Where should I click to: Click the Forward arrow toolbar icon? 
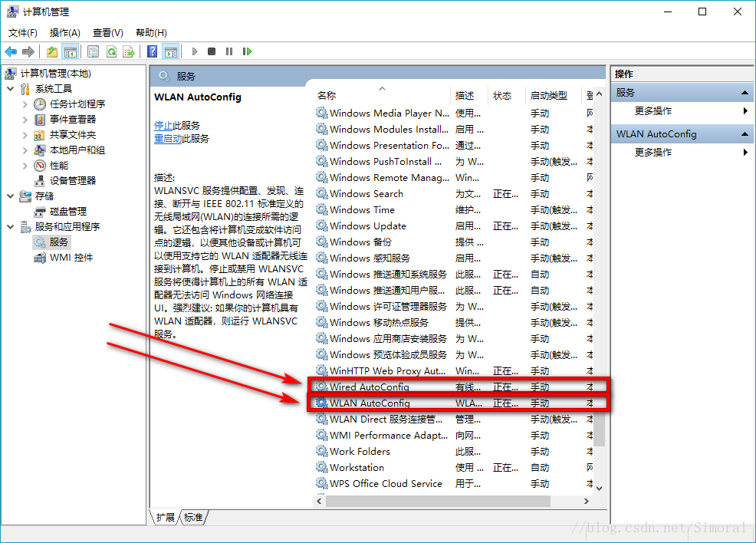coord(28,51)
